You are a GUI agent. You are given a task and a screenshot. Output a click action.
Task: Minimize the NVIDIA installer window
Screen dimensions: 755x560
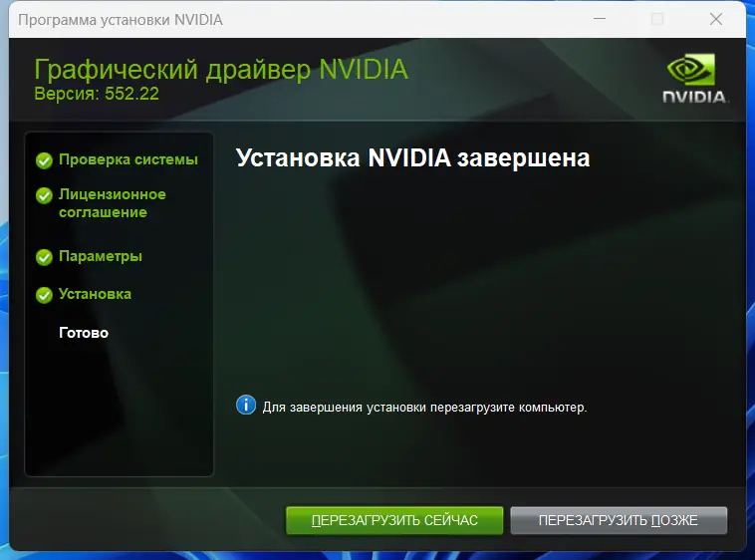click(x=600, y=19)
